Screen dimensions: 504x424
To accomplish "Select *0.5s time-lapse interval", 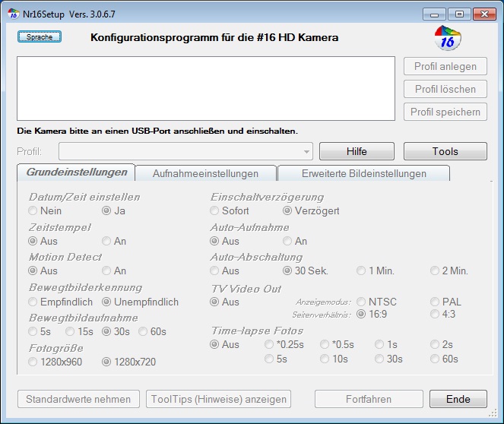I will (338, 344).
